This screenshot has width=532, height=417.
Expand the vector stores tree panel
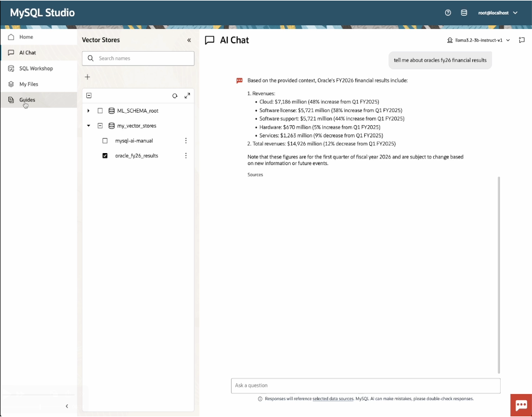[x=187, y=96]
